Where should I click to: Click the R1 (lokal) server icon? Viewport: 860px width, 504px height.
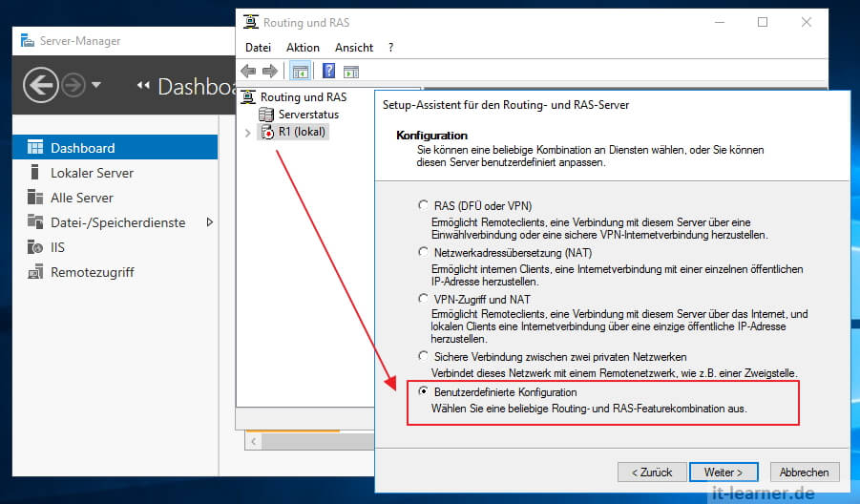pos(267,132)
